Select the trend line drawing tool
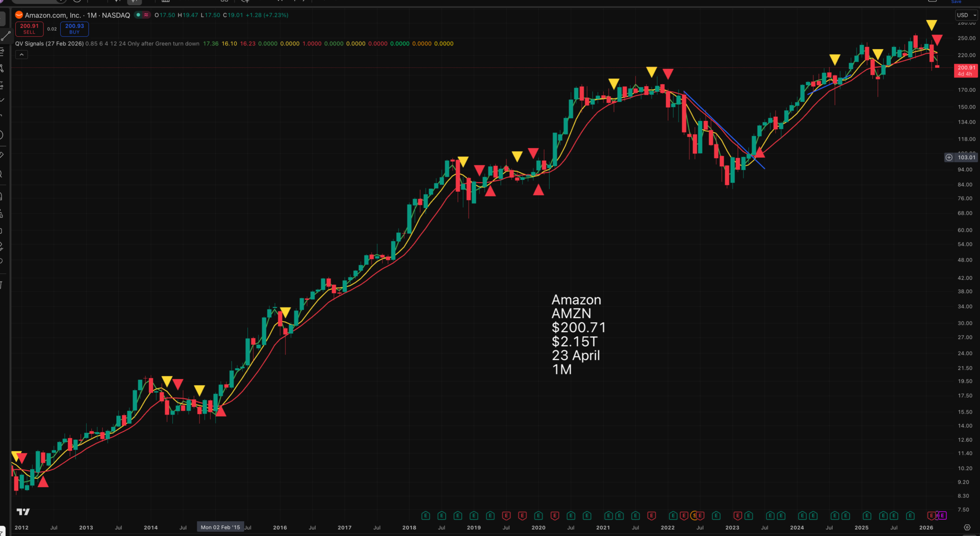The image size is (980, 536). [5, 36]
